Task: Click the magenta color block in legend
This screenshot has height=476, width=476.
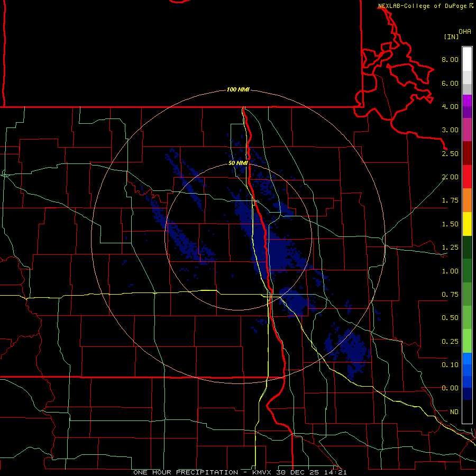Action: (x=467, y=130)
